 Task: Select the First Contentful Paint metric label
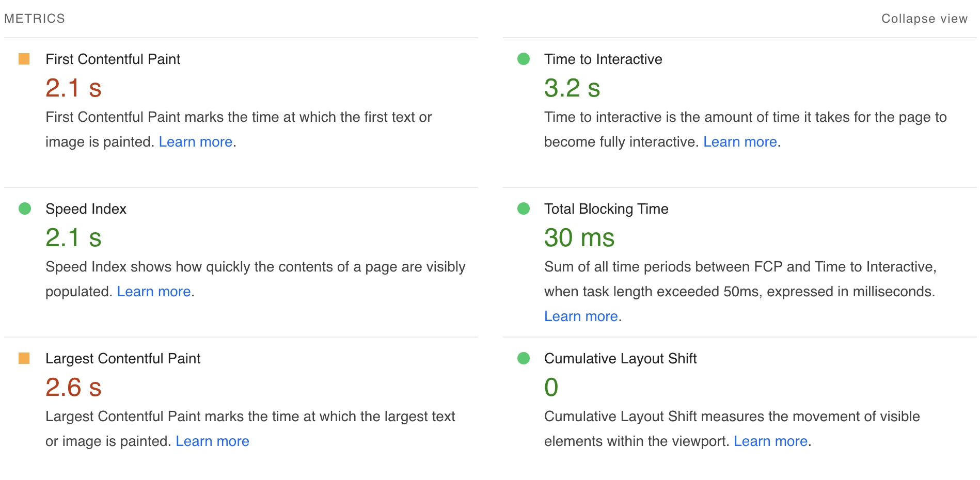click(113, 59)
